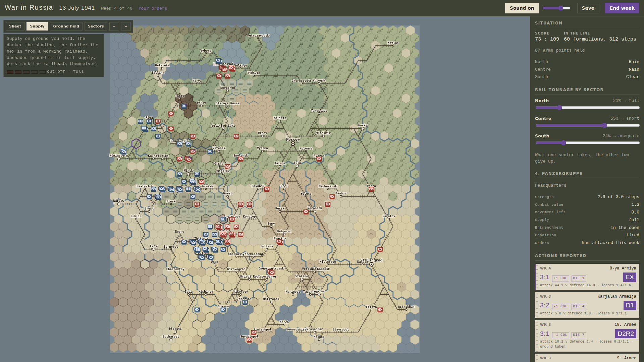Select the Stalingrad city marker
The height and width of the screenshot is (362, 644).
tap(371, 264)
